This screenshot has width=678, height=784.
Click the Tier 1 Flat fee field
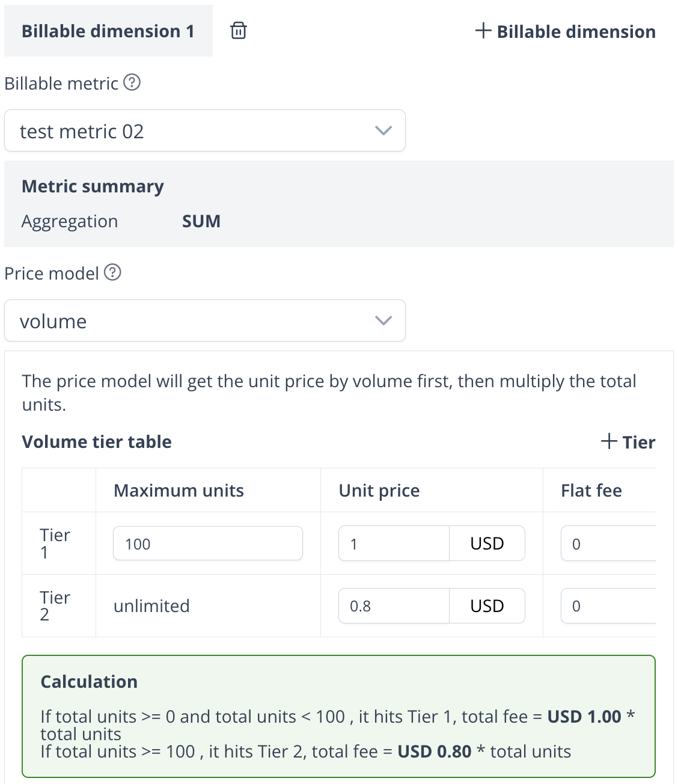(607, 544)
